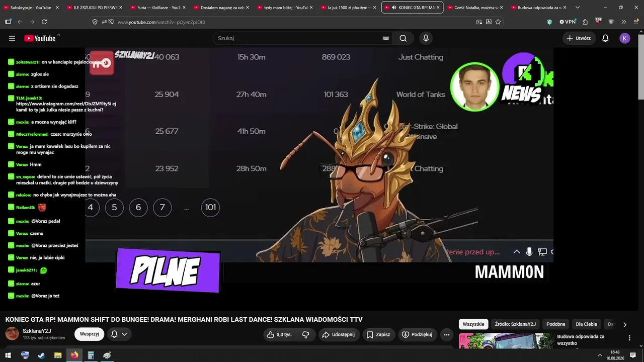Viewport: 644px width, 362px height.
Task: Open YouTube notifications bell
Action: (x=605, y=38)
